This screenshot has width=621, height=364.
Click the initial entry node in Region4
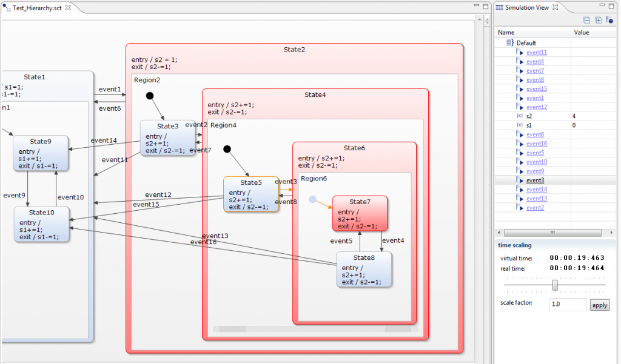coord(227,149)
